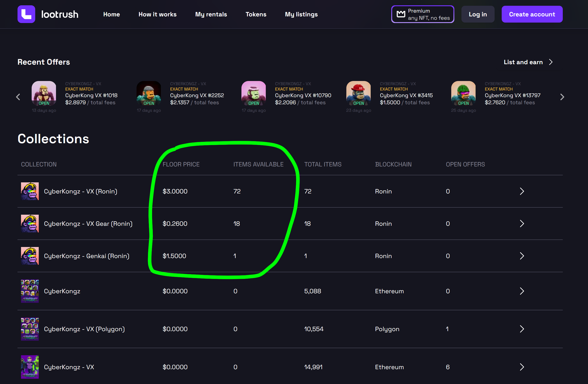The width and height of the screenshot is (588, 384).
Task: Open CyberKong VX #1018 offer thumbnail
Action: 44,93
